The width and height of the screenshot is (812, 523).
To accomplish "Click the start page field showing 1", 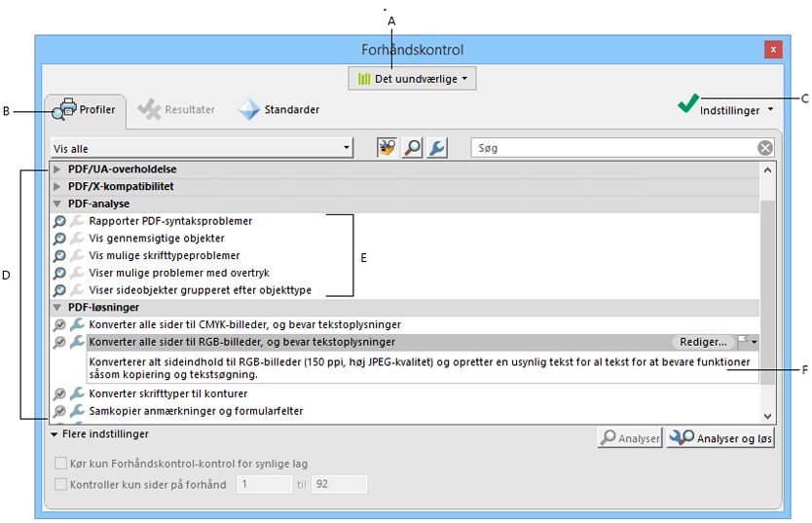I will click(x=264, y=484).
